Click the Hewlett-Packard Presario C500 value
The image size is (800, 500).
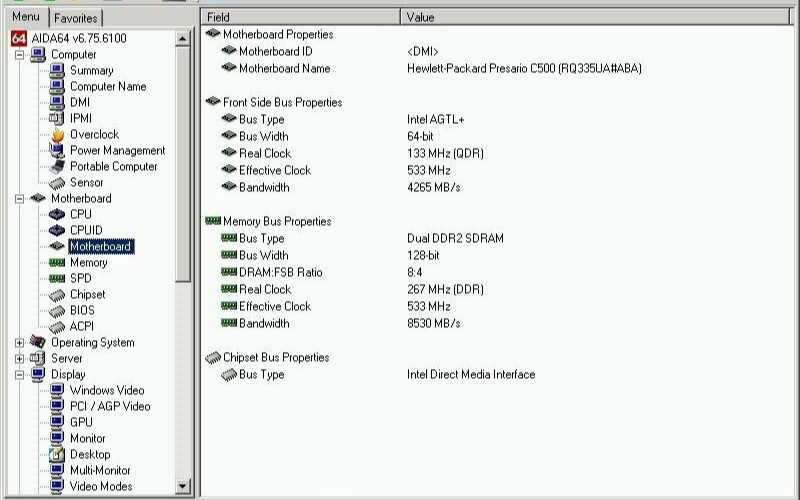click(524, 68)
